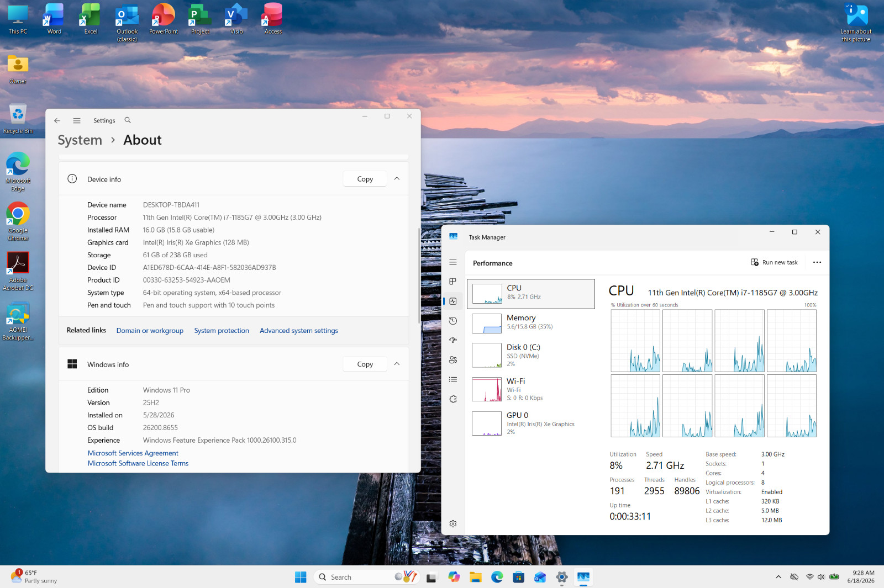The height and width of the screenshot is (588, 884).
Task: Open File Explorer from the taskbar
Action: coord(476,577)
